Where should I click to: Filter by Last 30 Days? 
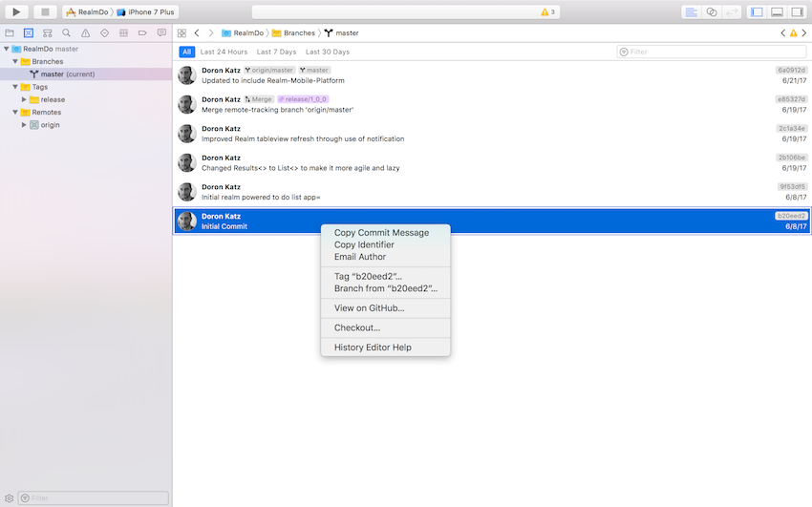click(328, 52)
